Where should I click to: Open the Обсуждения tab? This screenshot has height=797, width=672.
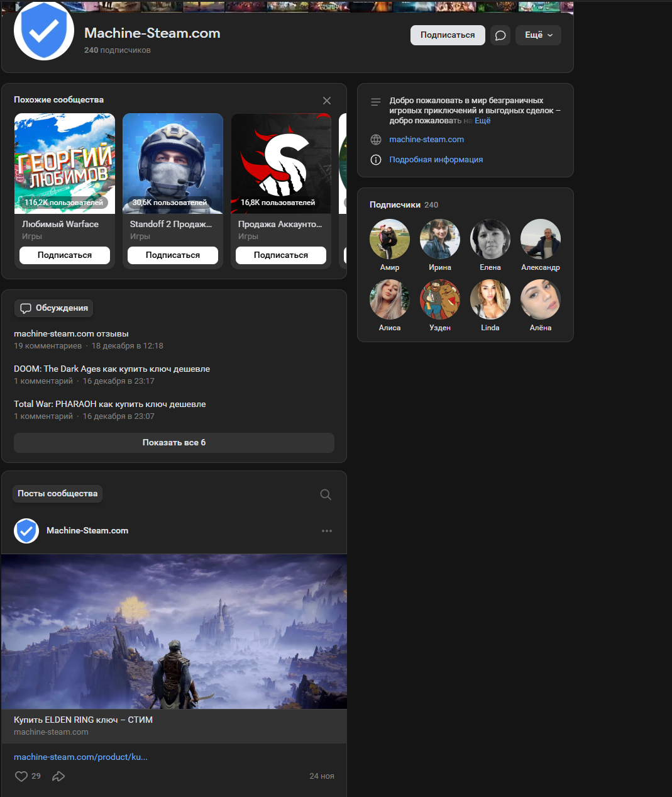[x=54, y=308]
